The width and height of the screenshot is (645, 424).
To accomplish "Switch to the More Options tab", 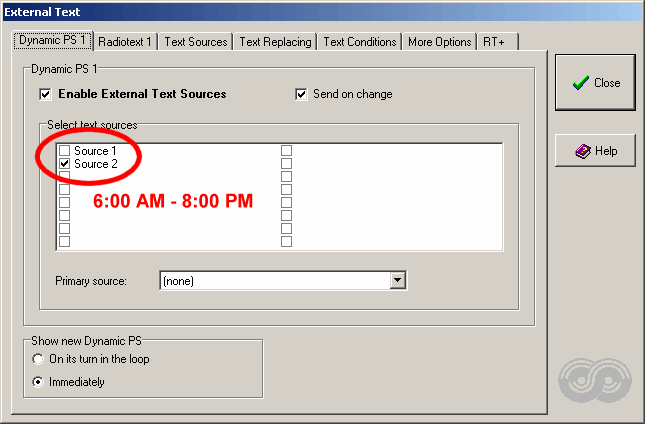I will (439, 42).
